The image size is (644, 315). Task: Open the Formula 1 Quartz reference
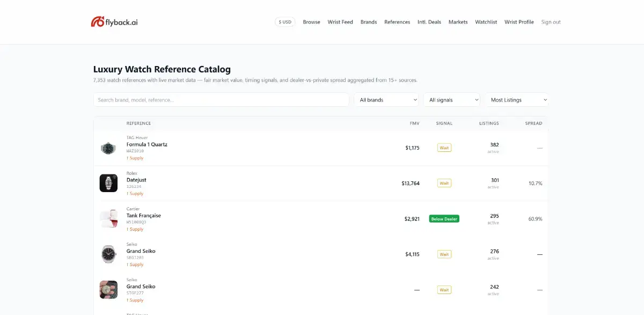pyautogui.click(x=147, y=144)
